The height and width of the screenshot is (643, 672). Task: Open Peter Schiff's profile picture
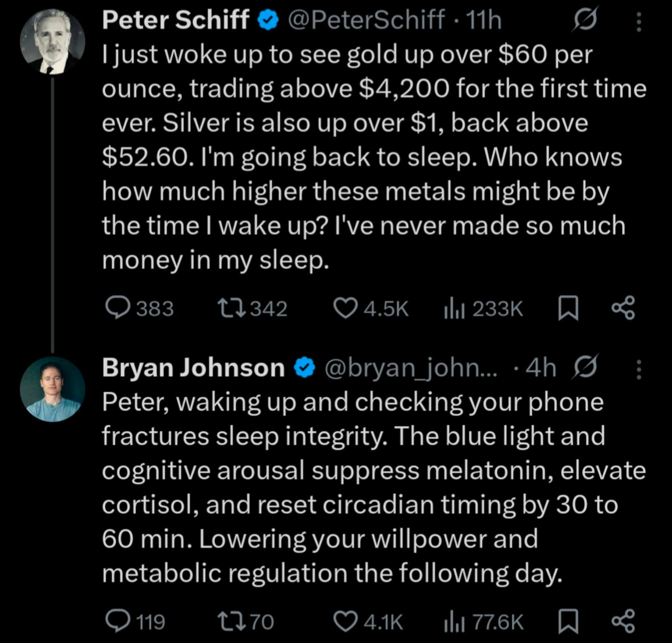click(52, 41)
